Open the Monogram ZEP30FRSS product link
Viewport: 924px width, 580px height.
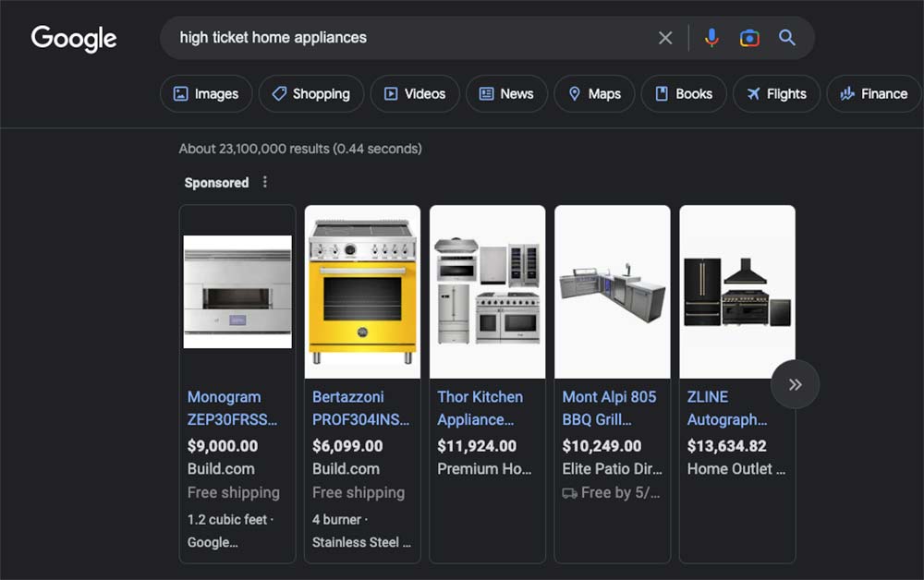pos(232,408)
